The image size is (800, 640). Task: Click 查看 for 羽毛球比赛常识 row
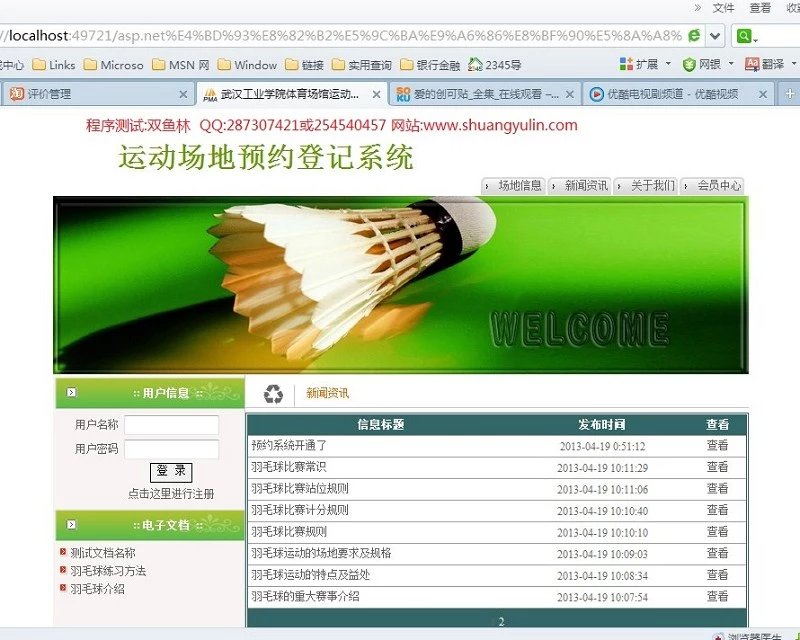[717, 467]
